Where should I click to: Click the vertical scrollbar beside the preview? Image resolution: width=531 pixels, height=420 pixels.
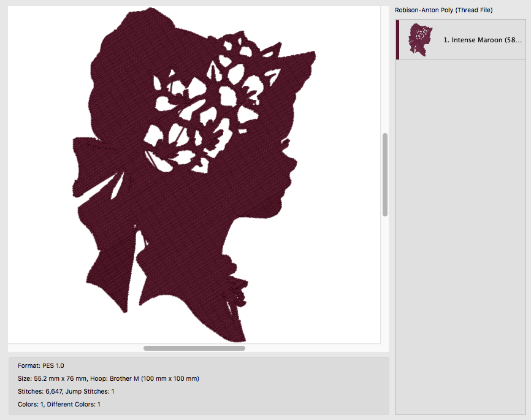(384, 174)
